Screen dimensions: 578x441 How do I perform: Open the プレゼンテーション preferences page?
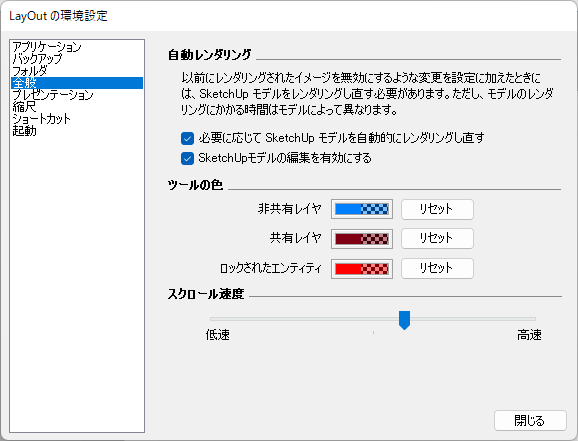tap(53, 95)
